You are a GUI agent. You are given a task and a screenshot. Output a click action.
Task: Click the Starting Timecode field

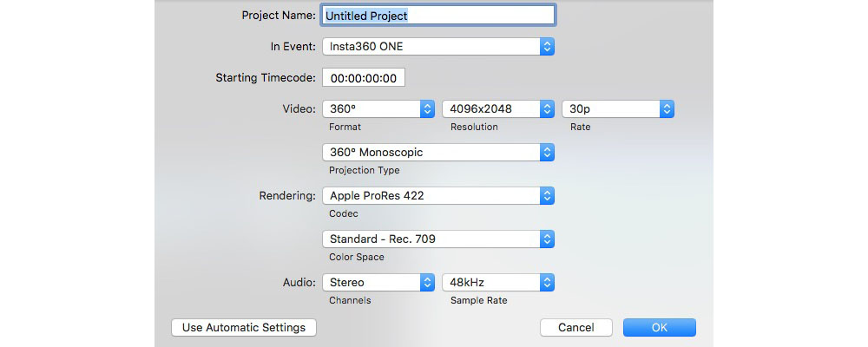point(363,78)
